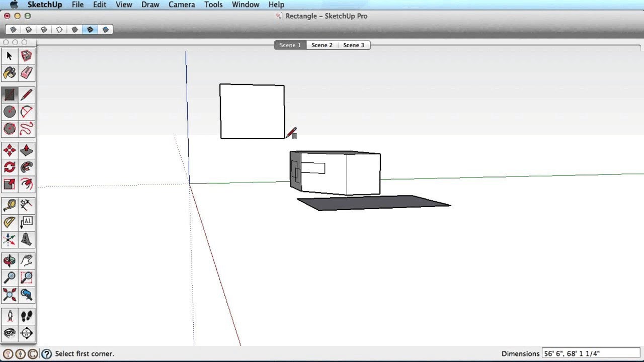The height and width of the screenshot is (362, 644).
Task: Select the Make Component tool
Action: click(x=27, y=56)
